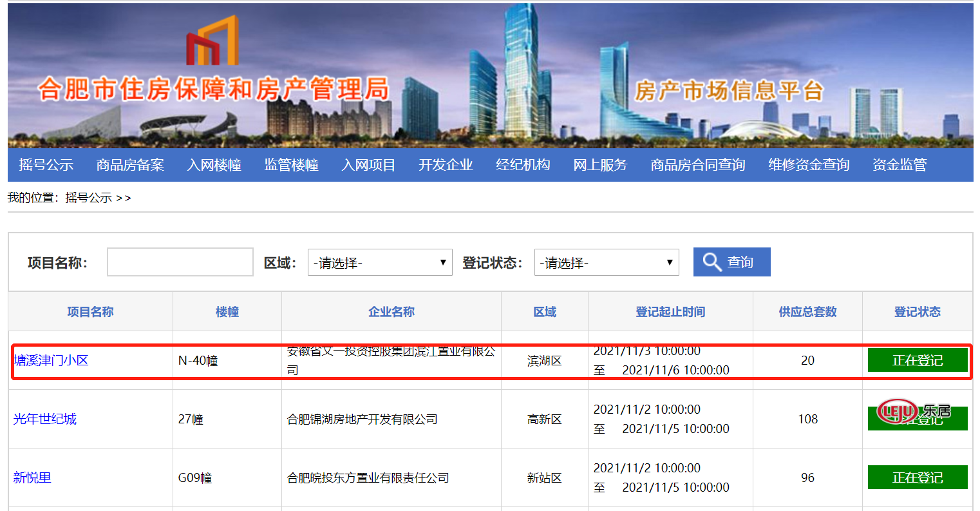The width and height of the screenshot is (980, 511).
Task: Click the 滨湖区 district cell
Action: (545, 361)
